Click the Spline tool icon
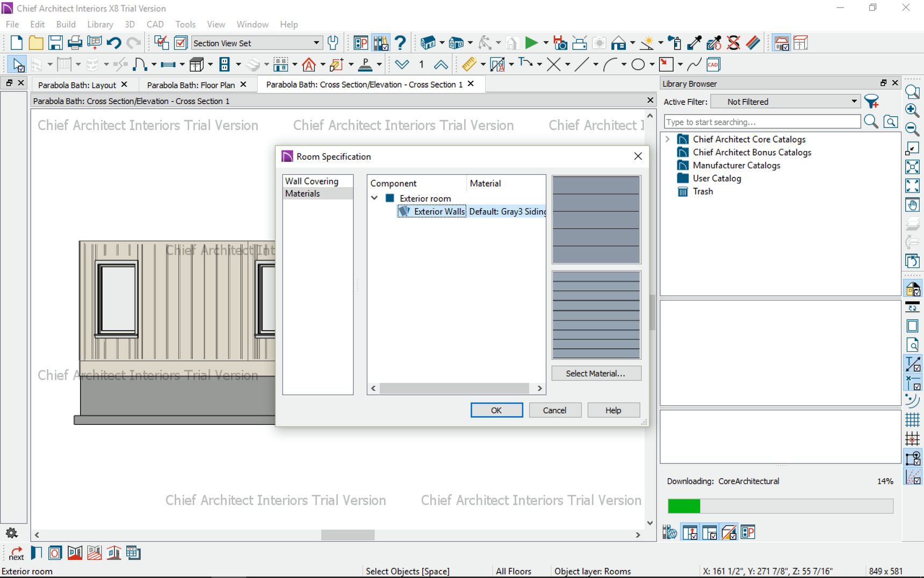924x578 pixels. coord(694,65)
